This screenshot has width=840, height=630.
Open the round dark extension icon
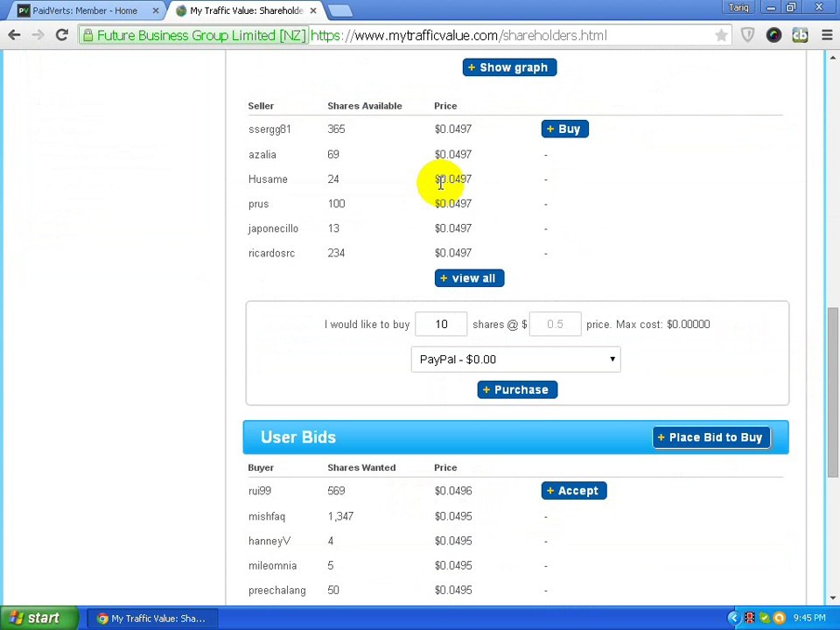pyautogui.click(x=773, y=35)
